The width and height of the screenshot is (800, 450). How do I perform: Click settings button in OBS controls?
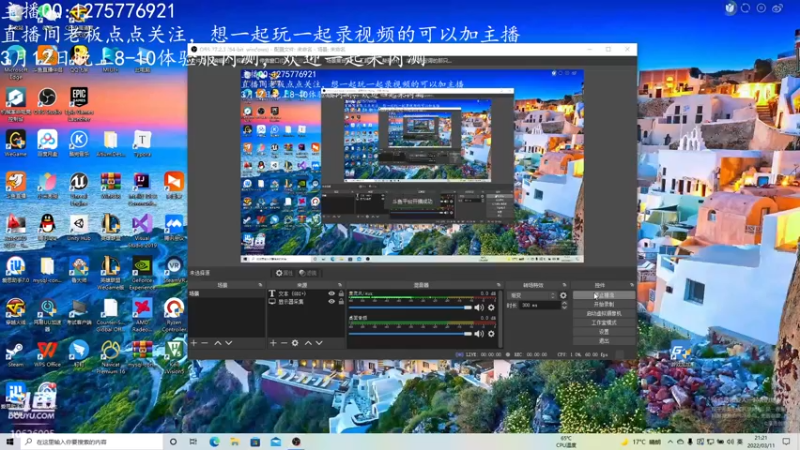click(x=604, y=332)
